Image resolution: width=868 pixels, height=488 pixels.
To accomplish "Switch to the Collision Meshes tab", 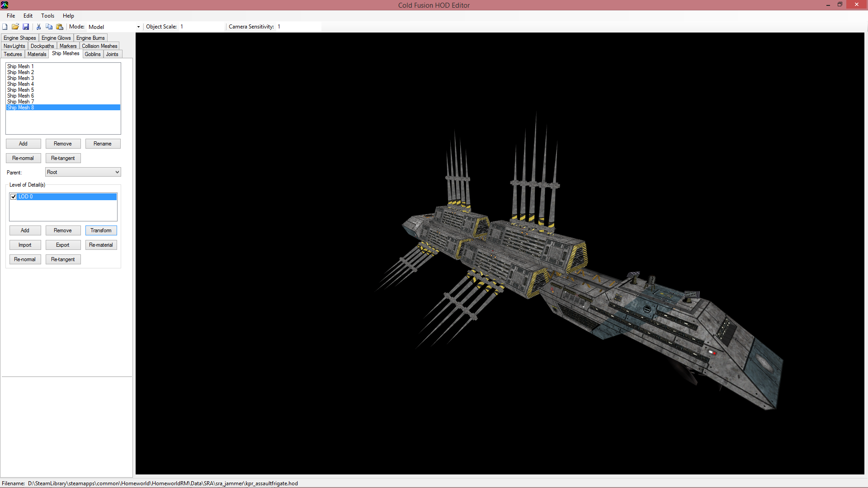I will 99,46.
